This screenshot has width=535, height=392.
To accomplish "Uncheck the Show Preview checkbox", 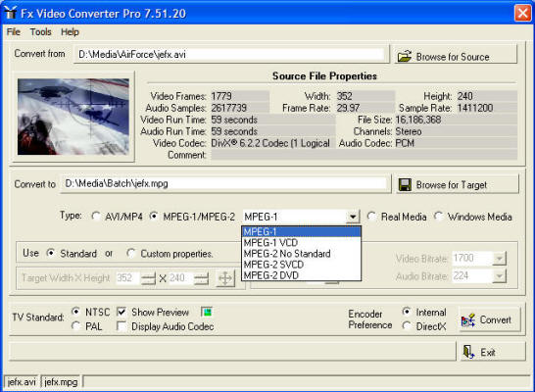I will click(x=122, y=312).
